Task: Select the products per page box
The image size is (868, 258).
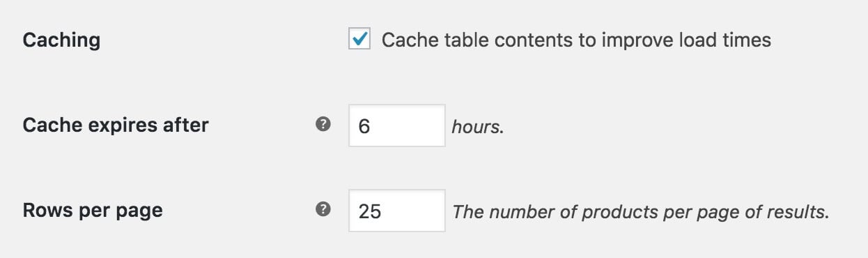Action: [397, 211]
